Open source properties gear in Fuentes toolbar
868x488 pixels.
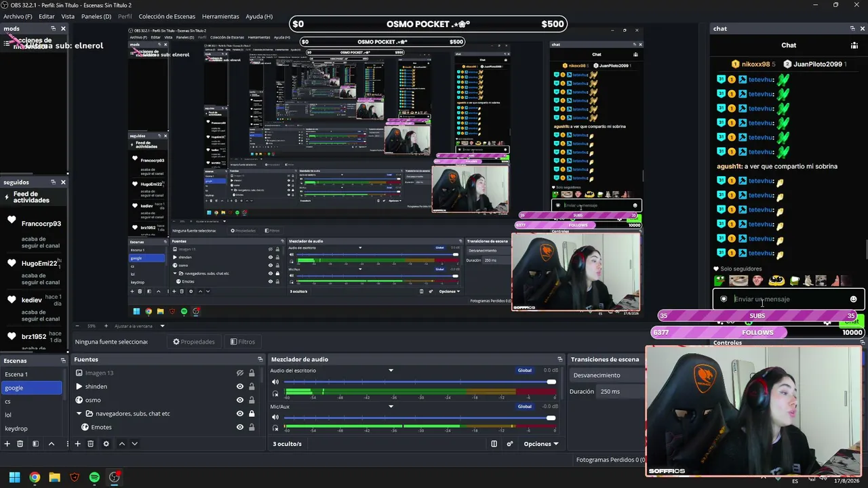[106, 444]
